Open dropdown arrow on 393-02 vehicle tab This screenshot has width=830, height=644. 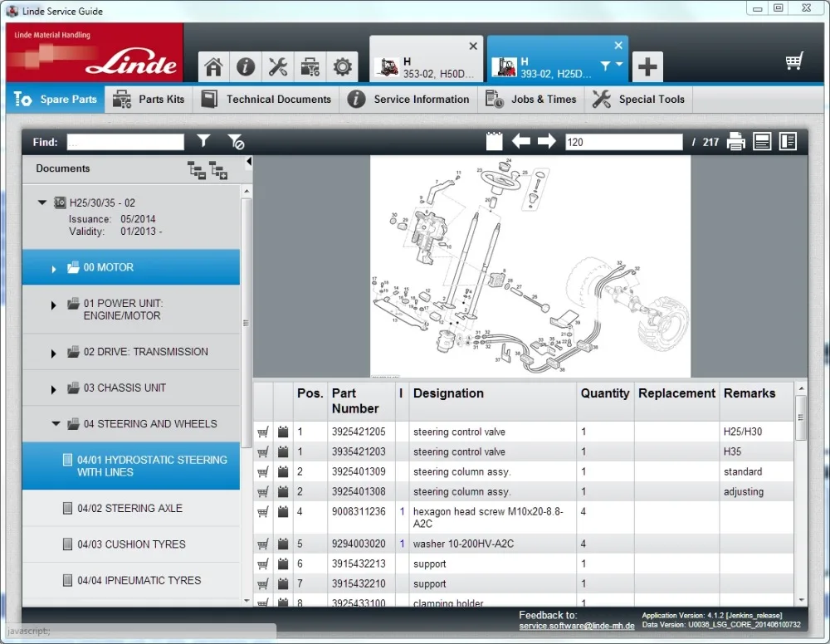(619, 66)
